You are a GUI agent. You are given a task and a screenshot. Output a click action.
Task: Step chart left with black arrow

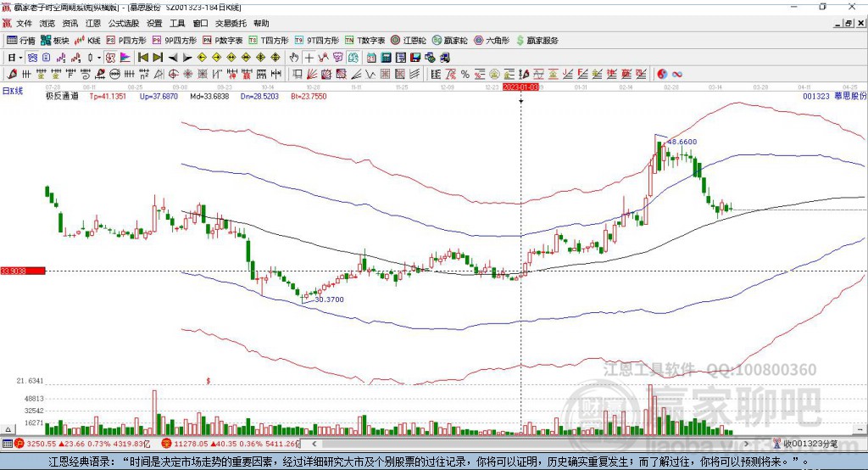pos(173,58)
